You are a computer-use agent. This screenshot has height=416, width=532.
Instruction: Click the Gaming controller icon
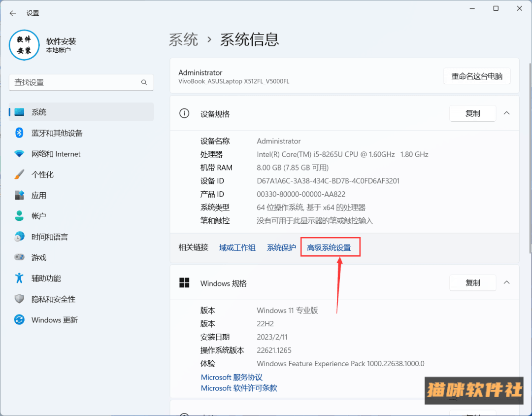pyautogui.click(x=19, y=257)
